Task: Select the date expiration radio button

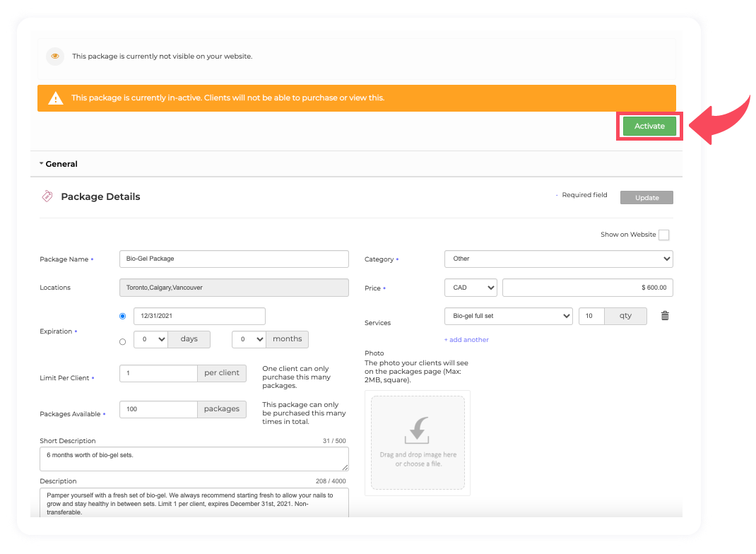Action: (x=123, y=316)
